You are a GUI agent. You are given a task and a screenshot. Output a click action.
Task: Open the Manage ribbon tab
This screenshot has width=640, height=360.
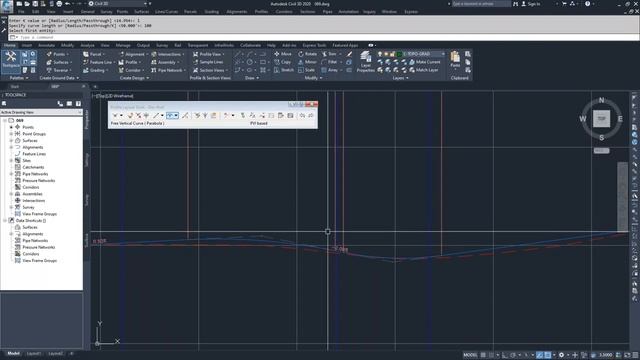pos(123,45)
